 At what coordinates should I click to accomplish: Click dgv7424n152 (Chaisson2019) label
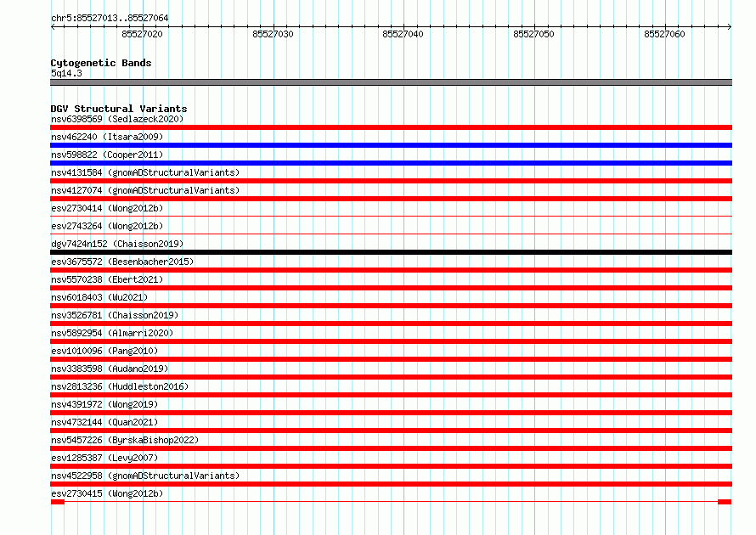[x=117, y=244]
